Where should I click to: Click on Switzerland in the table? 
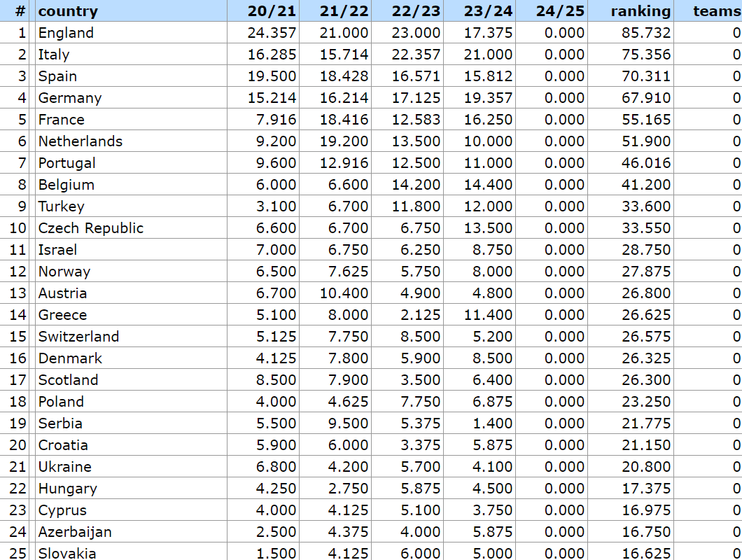[78, 337]
